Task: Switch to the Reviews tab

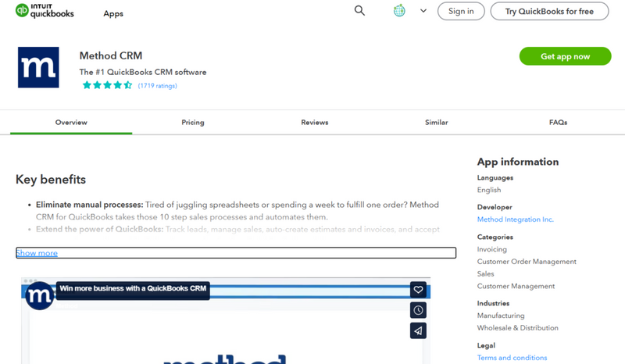Action: tap(315, 123)
